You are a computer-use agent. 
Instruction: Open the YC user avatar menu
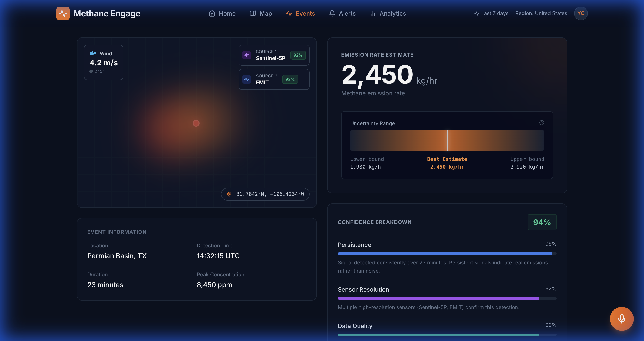coord(581,13)
